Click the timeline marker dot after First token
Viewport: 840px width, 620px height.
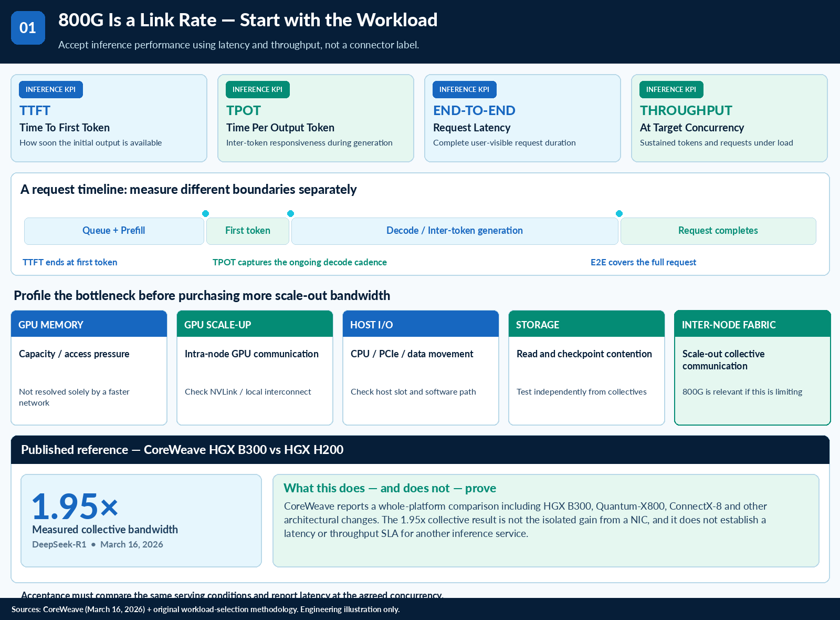click(290, 213)
